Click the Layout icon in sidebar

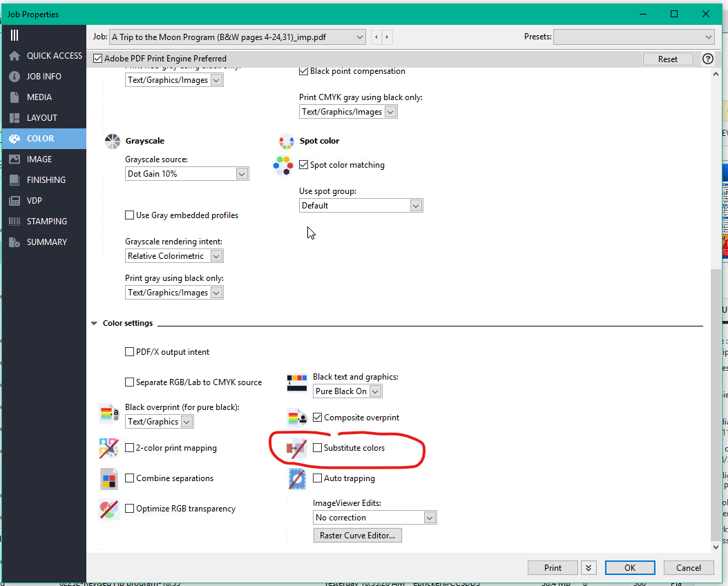(x=15, y=118)
